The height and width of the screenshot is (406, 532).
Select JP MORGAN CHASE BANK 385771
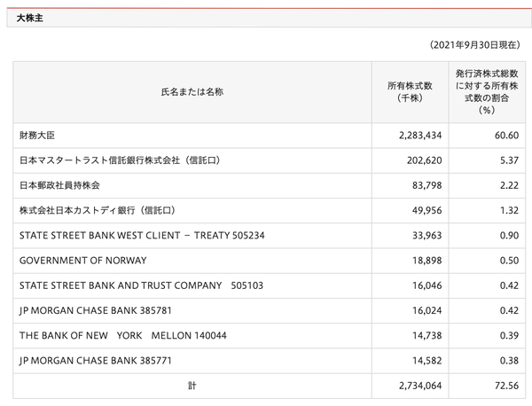point(96,361)
